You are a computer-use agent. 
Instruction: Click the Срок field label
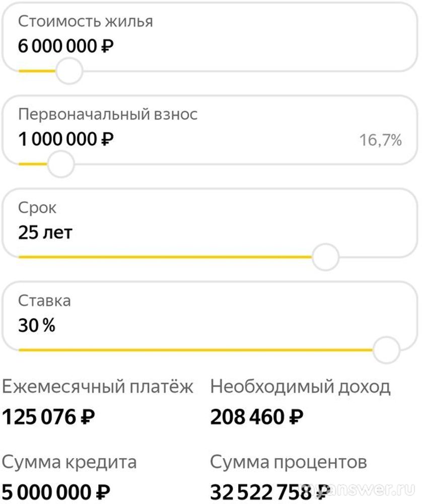(x=37, y=208)
